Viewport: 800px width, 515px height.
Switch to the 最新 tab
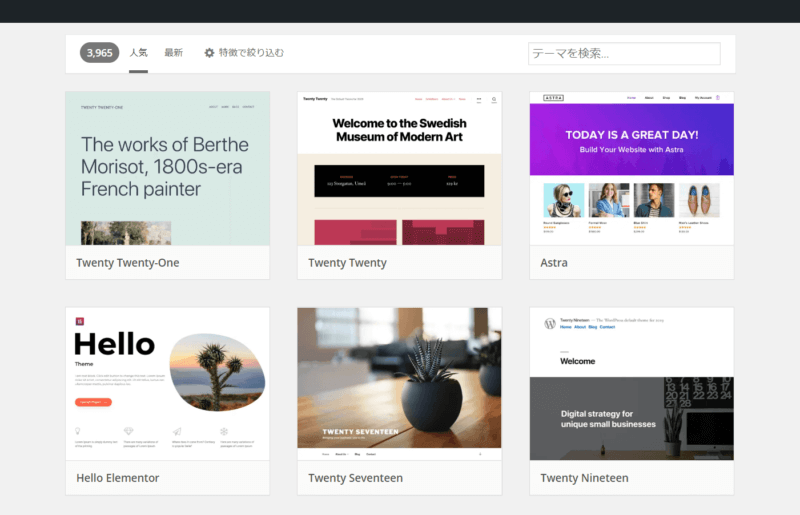pyautogui.click(x=174, y=53)
